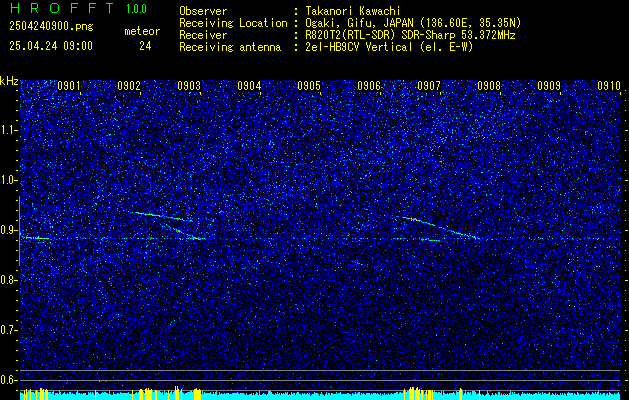This screenshot has height=400, width=629.
Task: Click the long meteor echo trace near 0907
Action: point(438,227)
